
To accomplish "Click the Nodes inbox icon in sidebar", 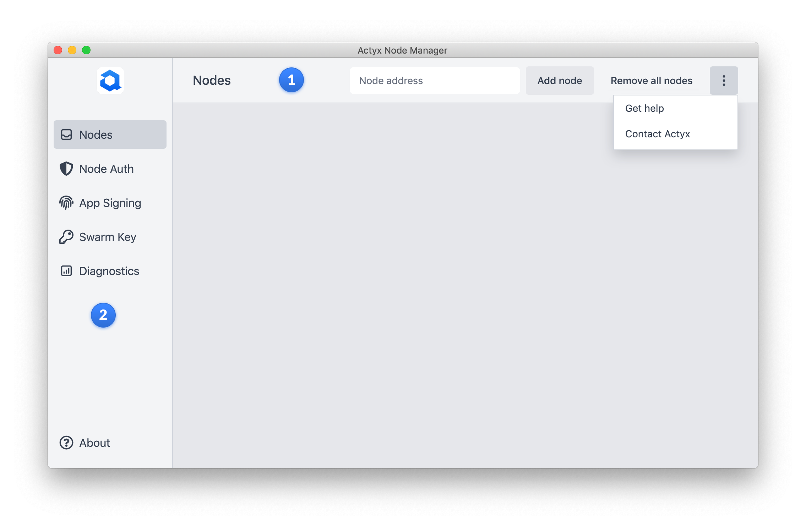I will (x=66, y=135).
